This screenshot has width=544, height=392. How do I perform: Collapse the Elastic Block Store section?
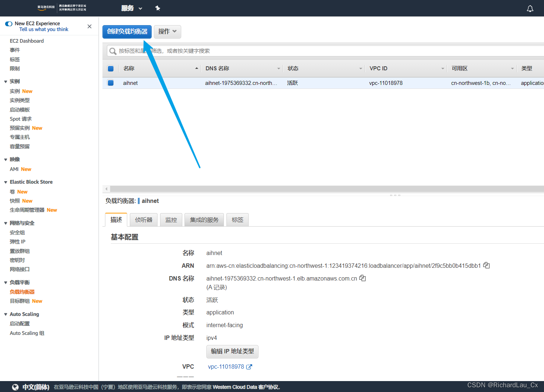(5, 182)
